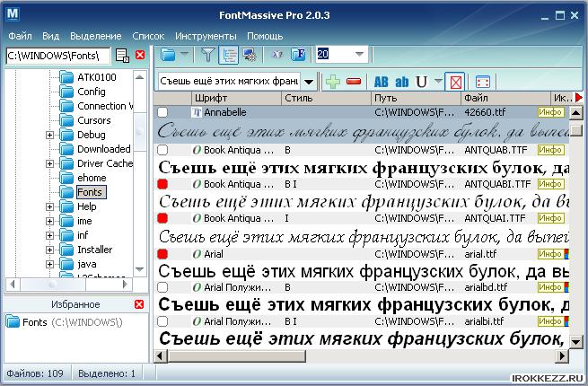Image resolution: width=588 pixels, height=386 pixels.
Task: Open the folder icon in the main toolbar
Action: 168,55
